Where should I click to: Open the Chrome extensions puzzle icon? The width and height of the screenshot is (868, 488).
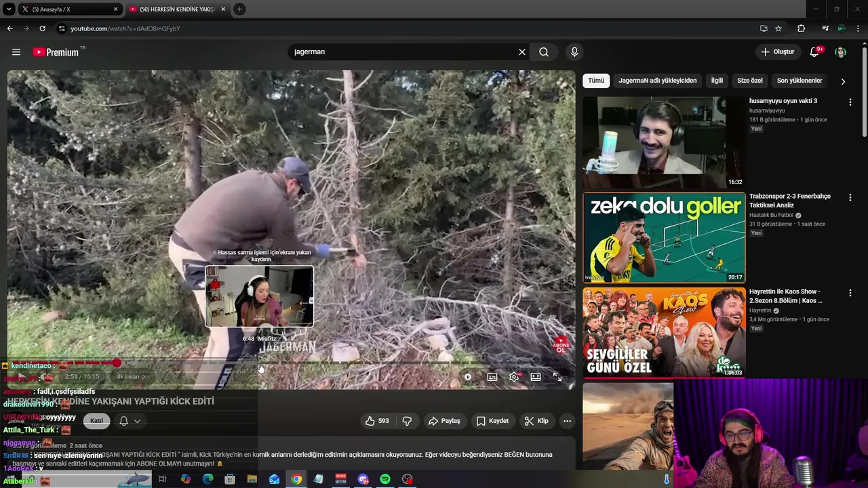tap(802, 28)
